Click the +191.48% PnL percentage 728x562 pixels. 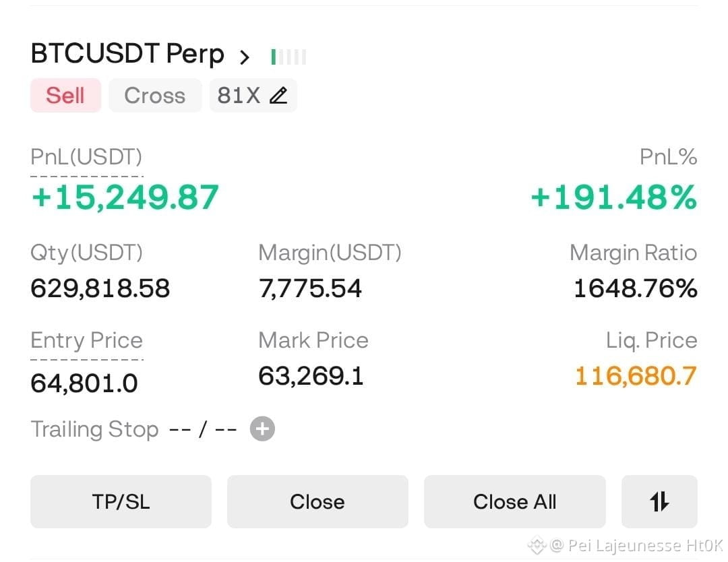pyautogui.click(x=614, y=197)
